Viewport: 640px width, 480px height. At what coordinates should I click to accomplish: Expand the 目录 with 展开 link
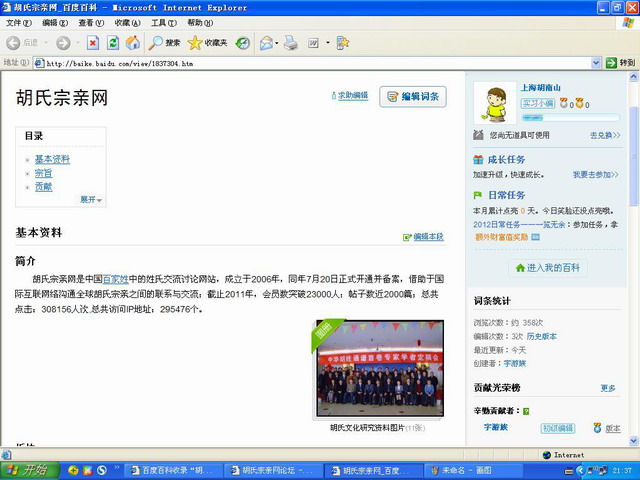click(91, 200)
